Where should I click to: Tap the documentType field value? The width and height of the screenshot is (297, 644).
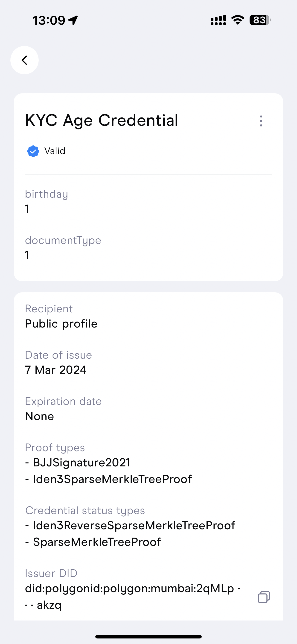(27, 255)
